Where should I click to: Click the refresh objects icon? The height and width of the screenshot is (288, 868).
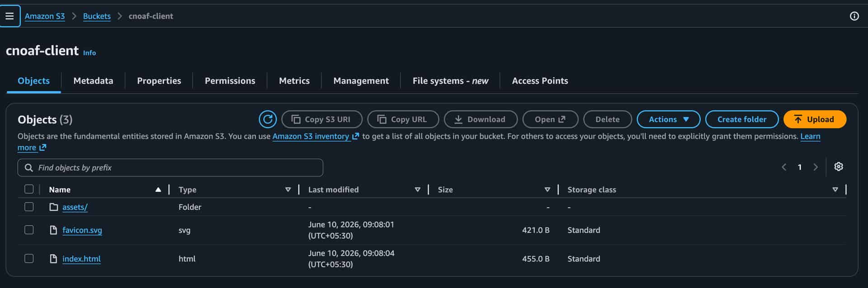(268, 119)
